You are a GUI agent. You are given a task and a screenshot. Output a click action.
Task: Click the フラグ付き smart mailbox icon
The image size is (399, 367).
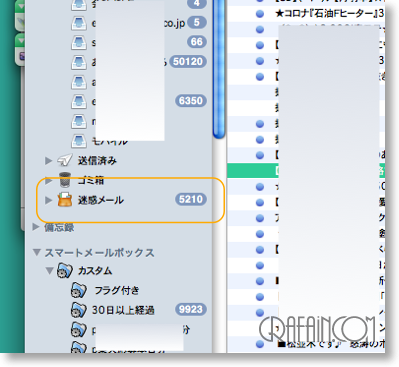79,290
